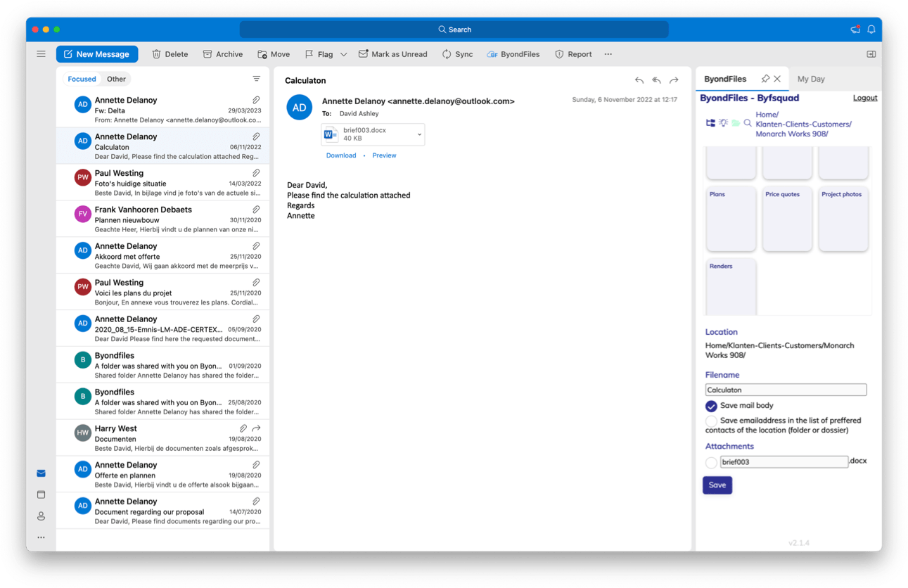Viewport: 908px width, 588px height.
Task: Open the folder tree icon in ByondFiles
Action: click(x=710, y=123)
